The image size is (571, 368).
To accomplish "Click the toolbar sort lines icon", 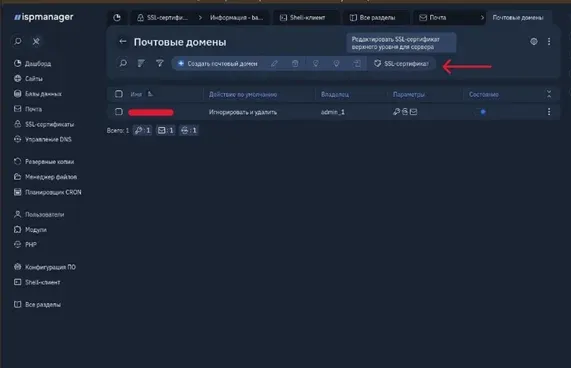I will click(x=141, y=63).
